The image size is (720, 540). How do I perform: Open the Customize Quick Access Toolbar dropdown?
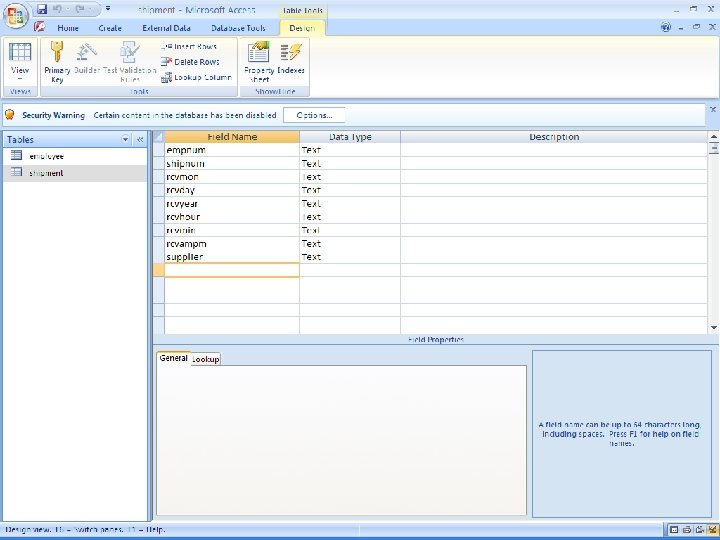pos(107,8)
